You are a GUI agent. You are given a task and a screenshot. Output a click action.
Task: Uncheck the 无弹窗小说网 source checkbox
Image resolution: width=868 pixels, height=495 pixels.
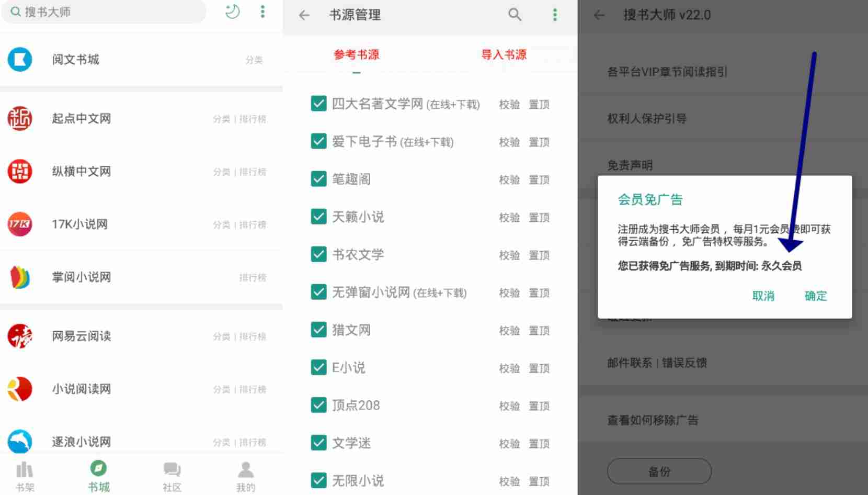coord(318,291)
